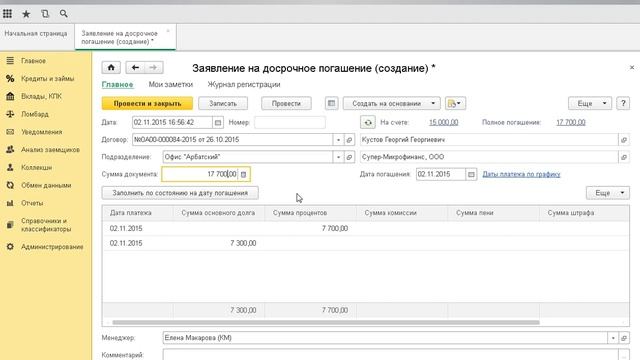Screen dimensions: 640x360
Task: Open history icon in top bar
Action: pos(45,13)
